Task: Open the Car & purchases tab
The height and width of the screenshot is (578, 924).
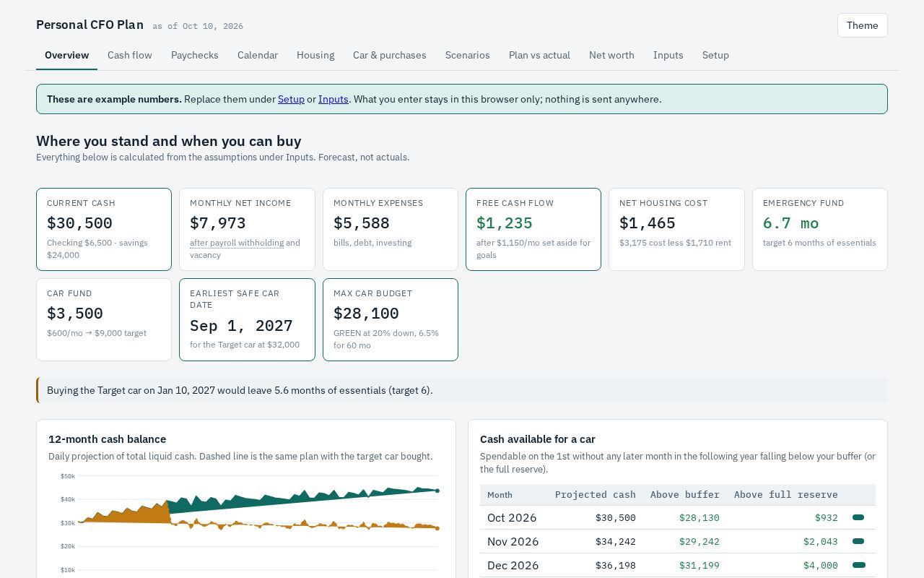Action: click(390, 55)
